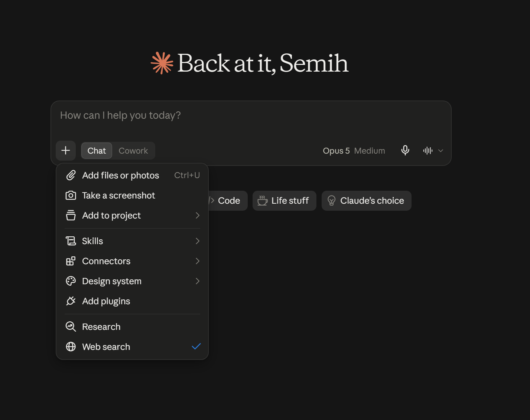Viewport: 530px width, 420px height.
Task: Open voice mode with the waveform icon
Action: click(428, 151)
